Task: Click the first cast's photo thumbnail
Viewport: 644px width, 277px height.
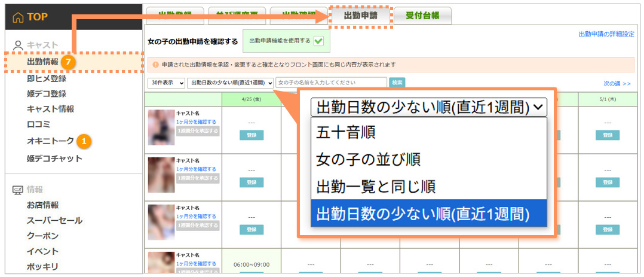Action: [161, 127]
